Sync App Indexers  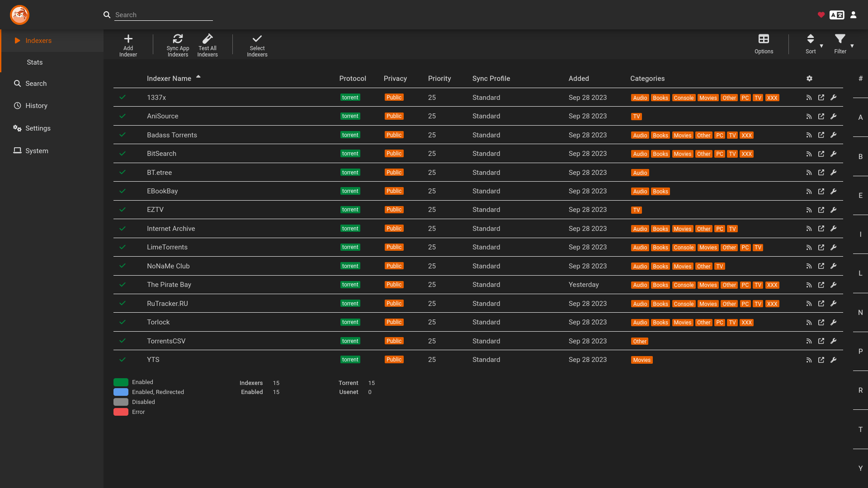[x=178, y=45]
